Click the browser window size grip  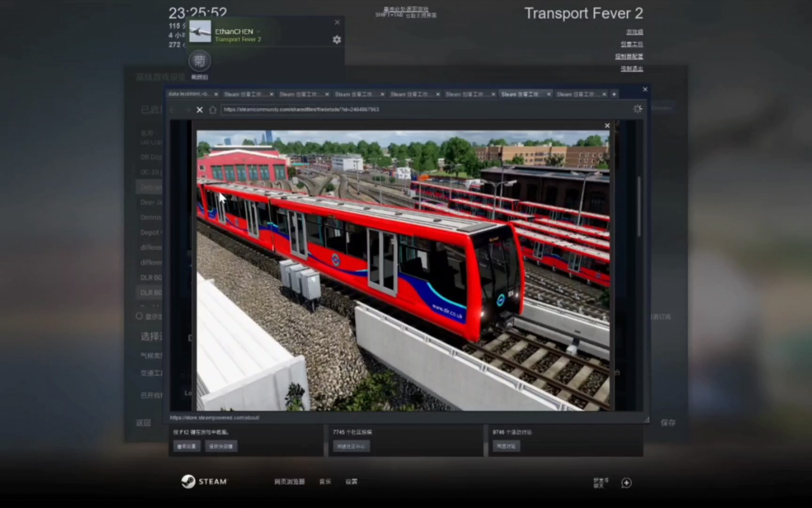(x=646, y=419)
